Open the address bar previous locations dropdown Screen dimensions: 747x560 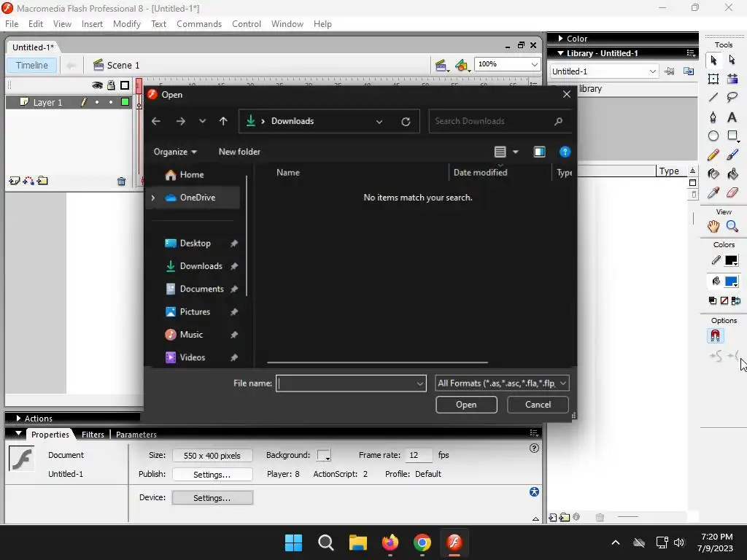(379, 122)
